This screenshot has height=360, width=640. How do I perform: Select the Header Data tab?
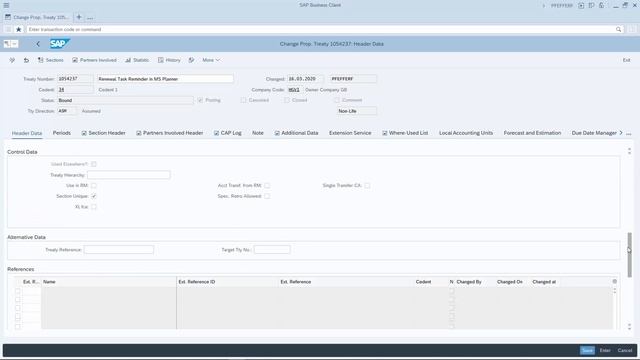[27, 133]
